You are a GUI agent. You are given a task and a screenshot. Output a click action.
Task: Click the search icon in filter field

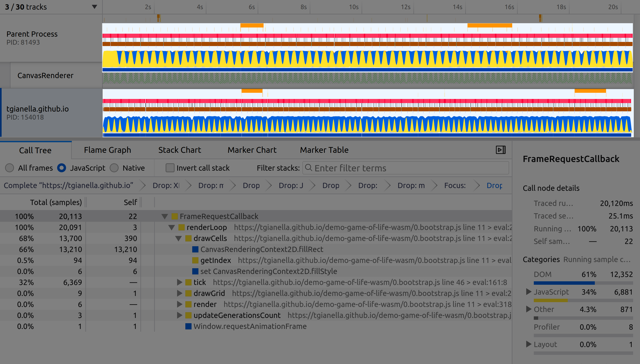309,168
